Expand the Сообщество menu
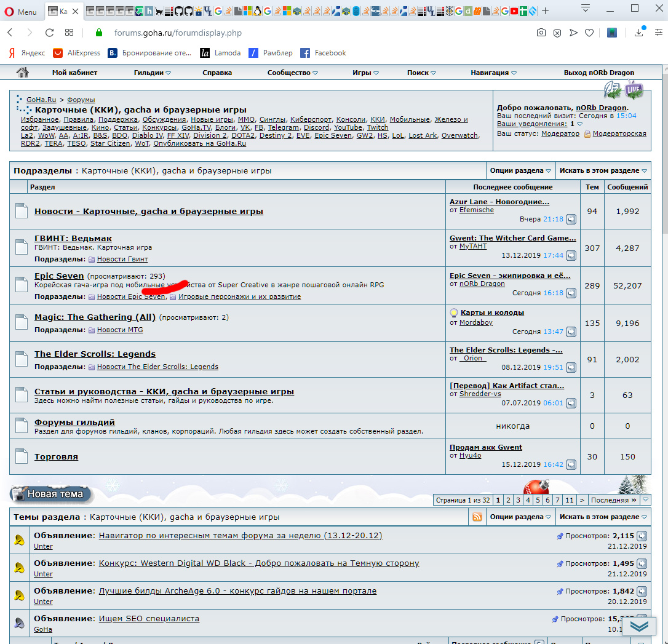This screenshot has height=644, width=668. (292, 73)
